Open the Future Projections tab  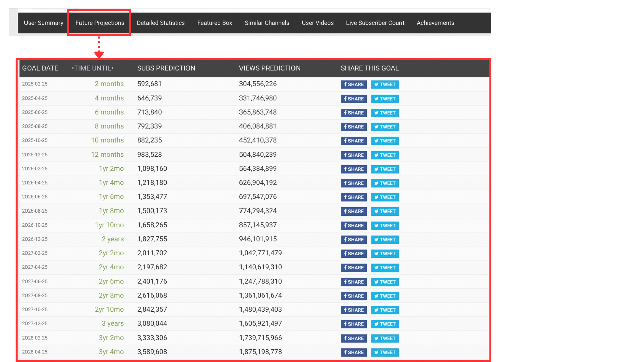click(x=100, y=23)
